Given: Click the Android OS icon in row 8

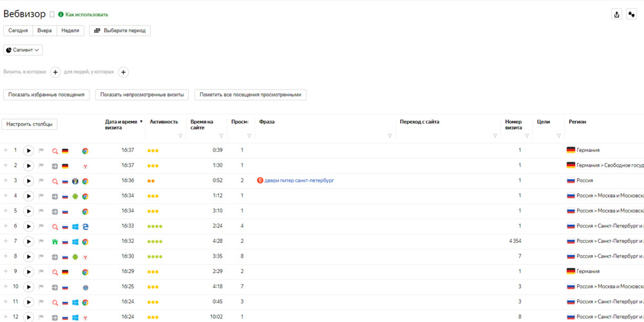Looking at the screenshot, I should point(75,257).
